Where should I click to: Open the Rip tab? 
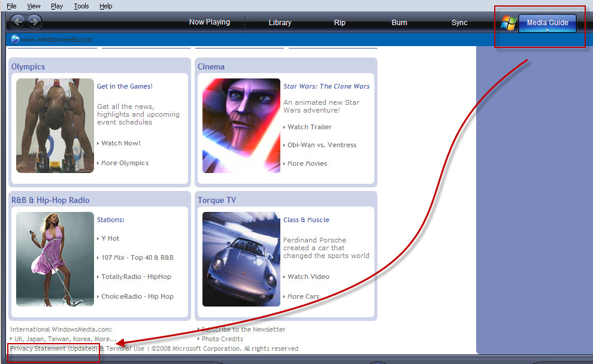340,22
